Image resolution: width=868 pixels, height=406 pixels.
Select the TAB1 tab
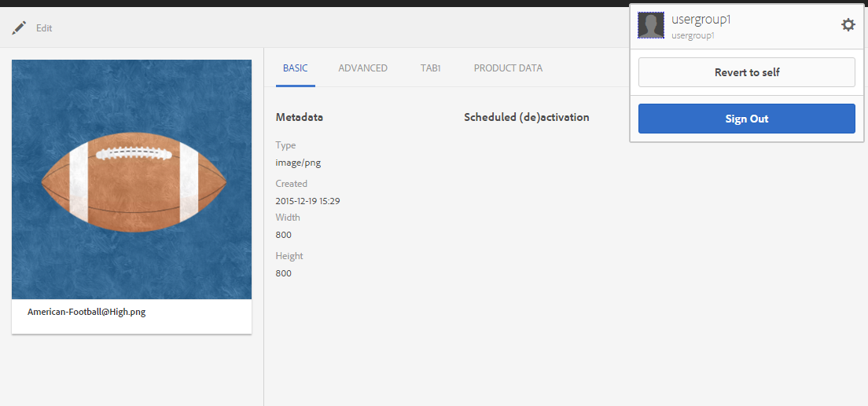click(430, 68)
